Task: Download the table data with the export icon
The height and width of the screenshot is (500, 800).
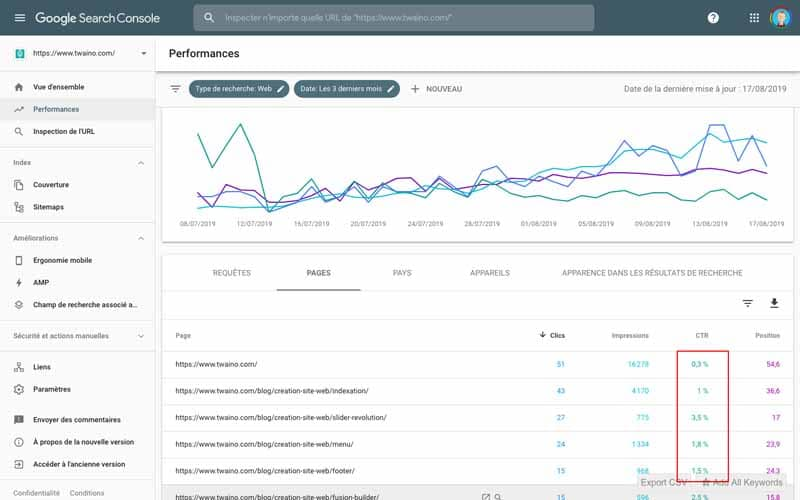Action: pos(774,304)
